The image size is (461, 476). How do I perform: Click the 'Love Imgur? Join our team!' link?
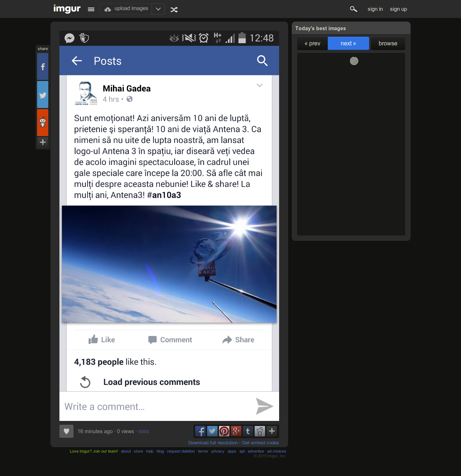[94, 451]
